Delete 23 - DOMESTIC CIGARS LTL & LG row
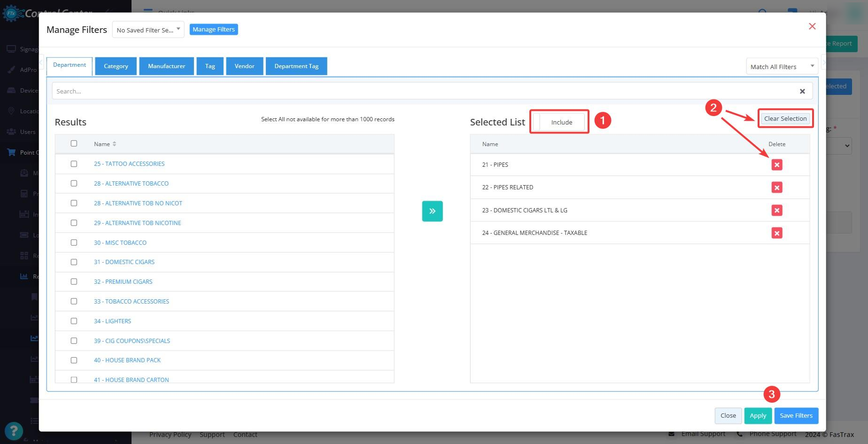 776,210
